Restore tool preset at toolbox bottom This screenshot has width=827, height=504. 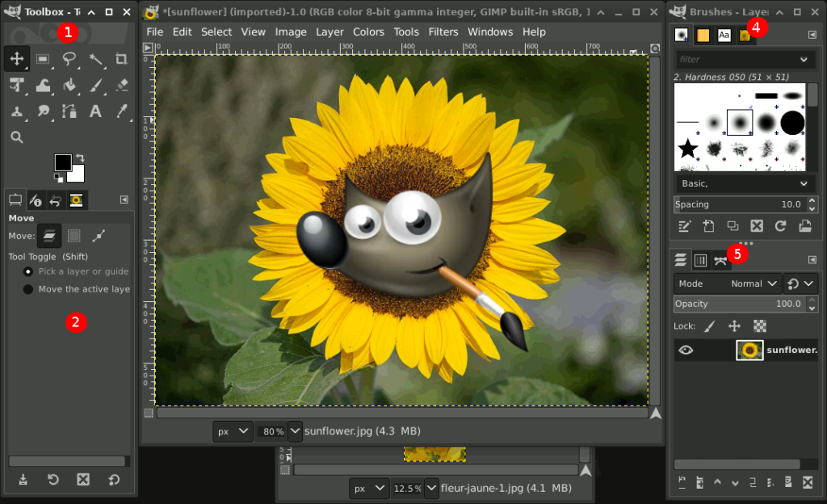pos(53,479)
